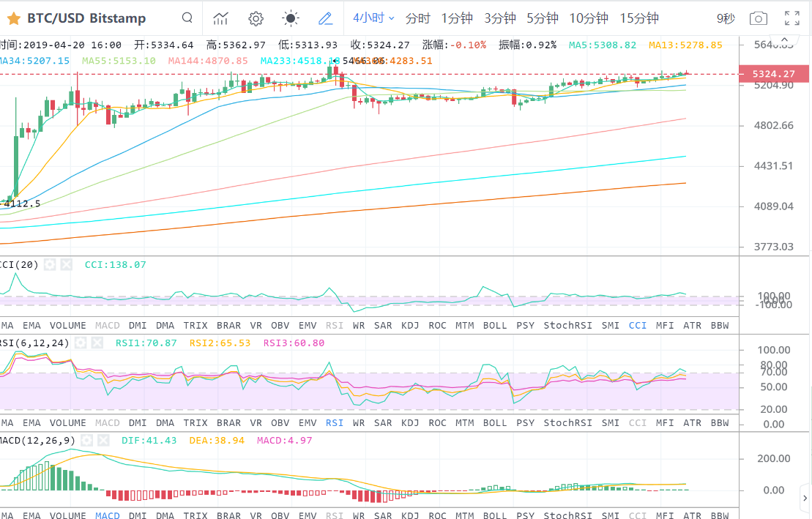Pick StochRSI in the bottom indicator row
The width and height of the screenshot is (812, 519).
tap(567, 515)
